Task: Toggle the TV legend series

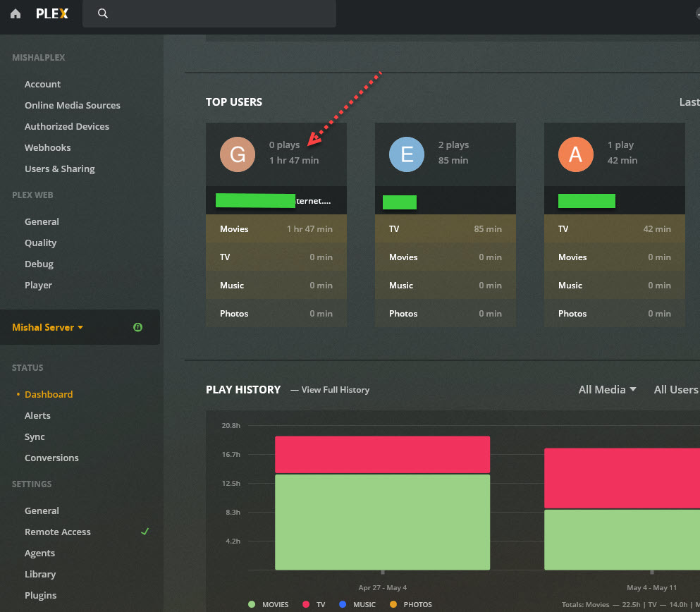Action: 314,604
